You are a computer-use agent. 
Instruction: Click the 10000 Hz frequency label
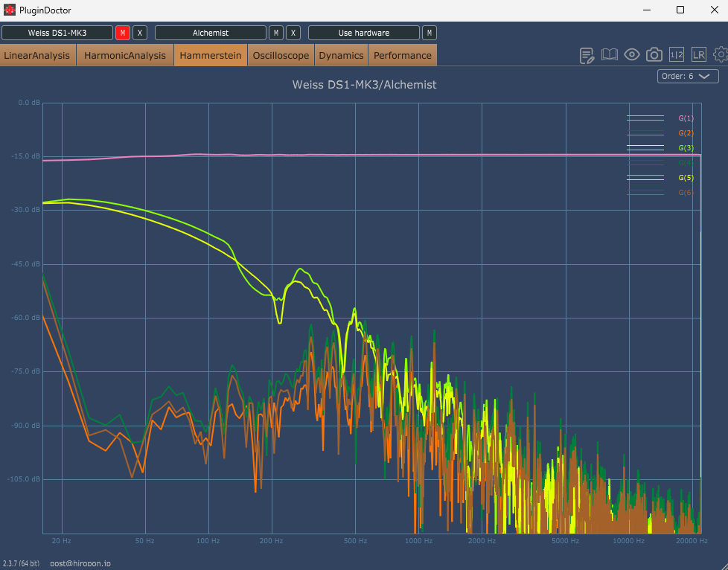pyautogui.click(x=629, y=541)
